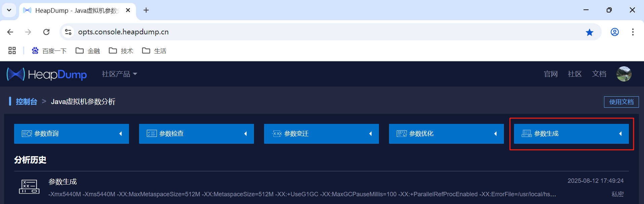Image resolution: width=644 pixels, height=204 pixels.
Task: Reload the page
Action: click(x=46, y=32)
